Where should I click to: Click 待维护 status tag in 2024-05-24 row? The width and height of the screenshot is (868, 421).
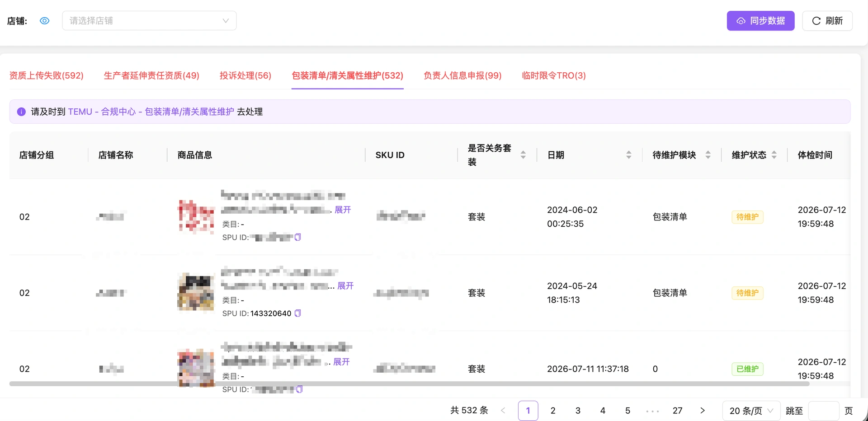[x=747, y=293]
